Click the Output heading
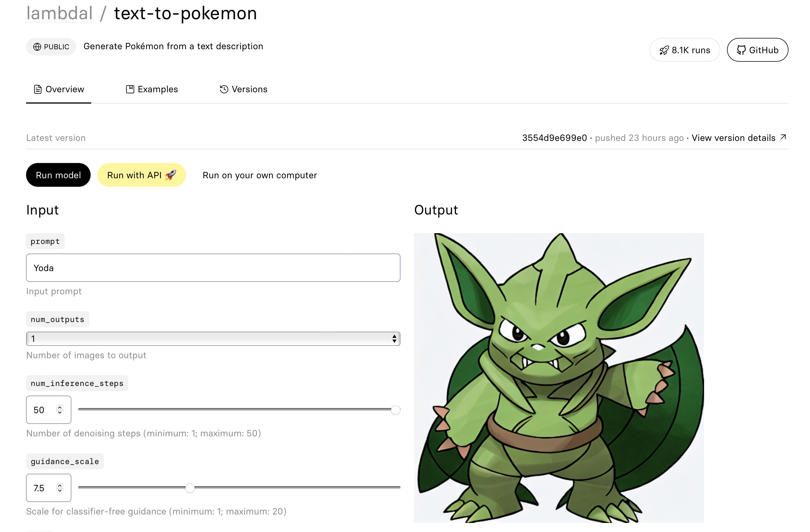This screenshot has height=532, width=810. pos(436,210)
